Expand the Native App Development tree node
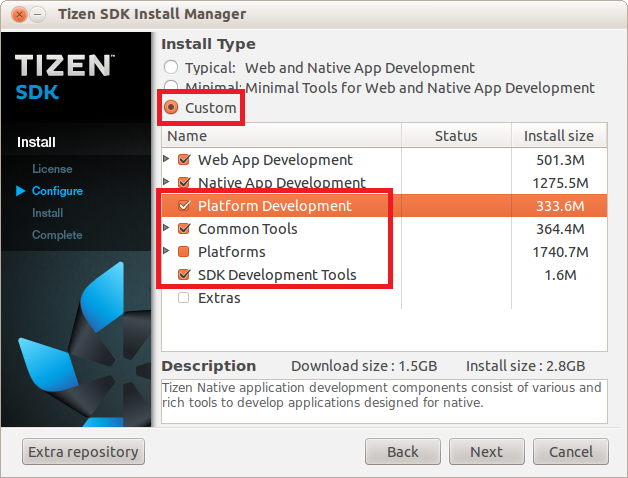 [x=167, y=182]
